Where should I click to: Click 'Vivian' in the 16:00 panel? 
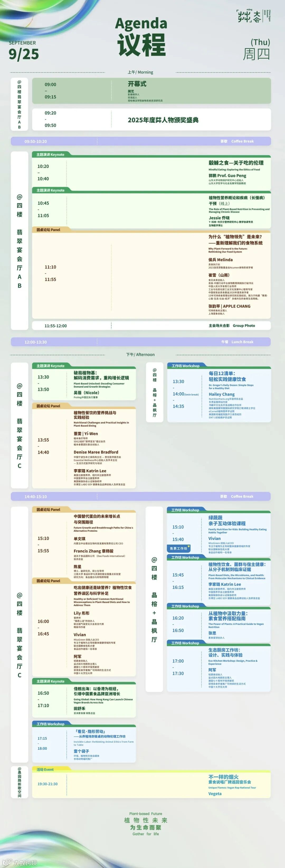click(x=79, y=634)
